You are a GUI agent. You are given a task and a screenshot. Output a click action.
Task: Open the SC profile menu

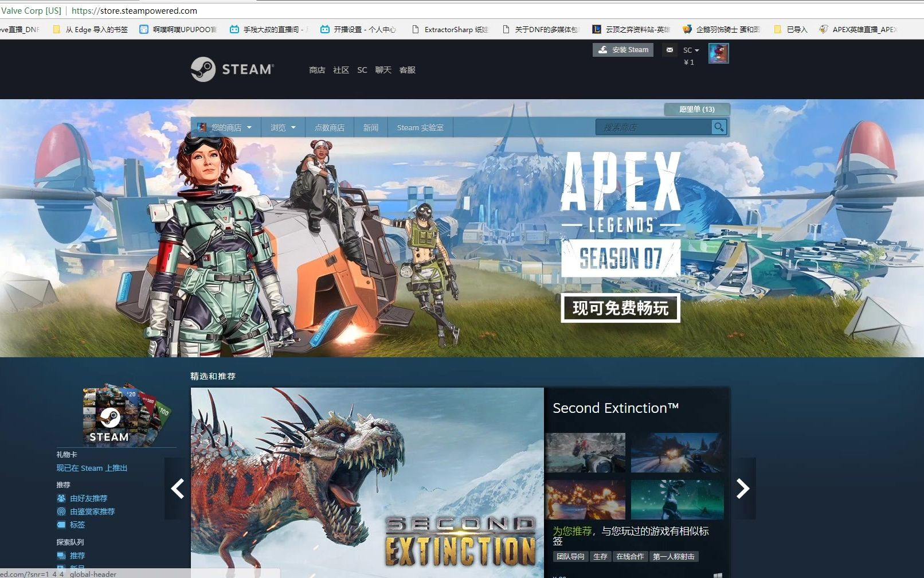362,70
